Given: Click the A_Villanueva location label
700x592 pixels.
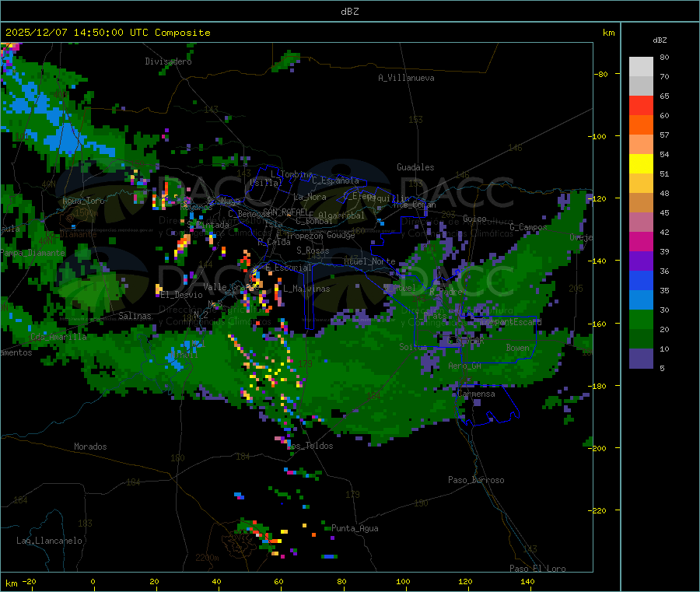Looking at the screenshot, I should tap(406, 78).
